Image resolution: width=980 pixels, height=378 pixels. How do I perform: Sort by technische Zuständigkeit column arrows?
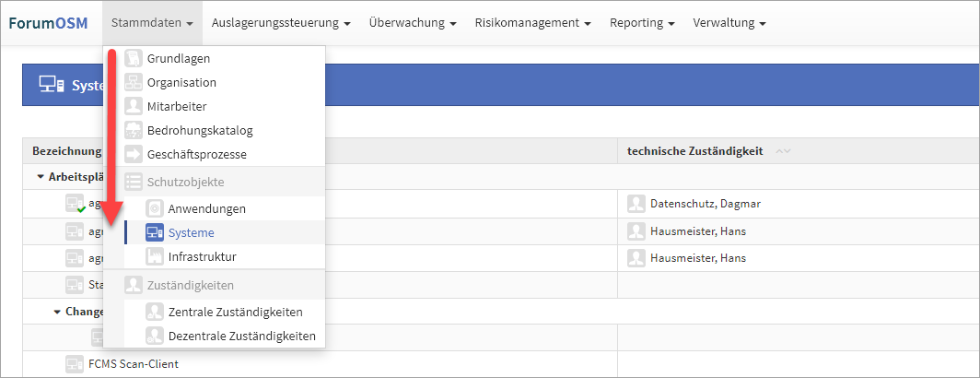click(783, 151)
